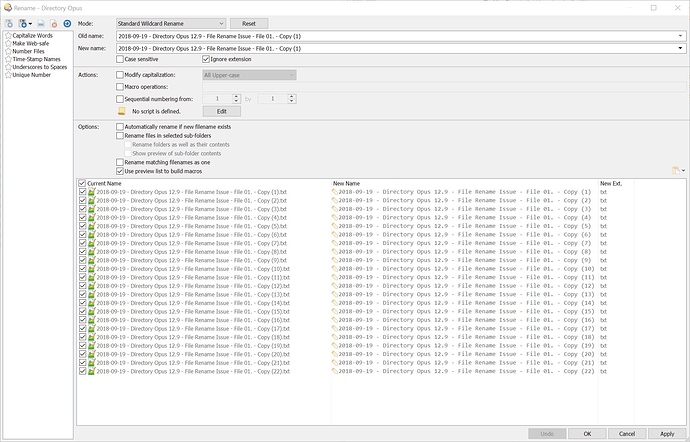Enable the Case sensitive checkbox

point(120,59)
